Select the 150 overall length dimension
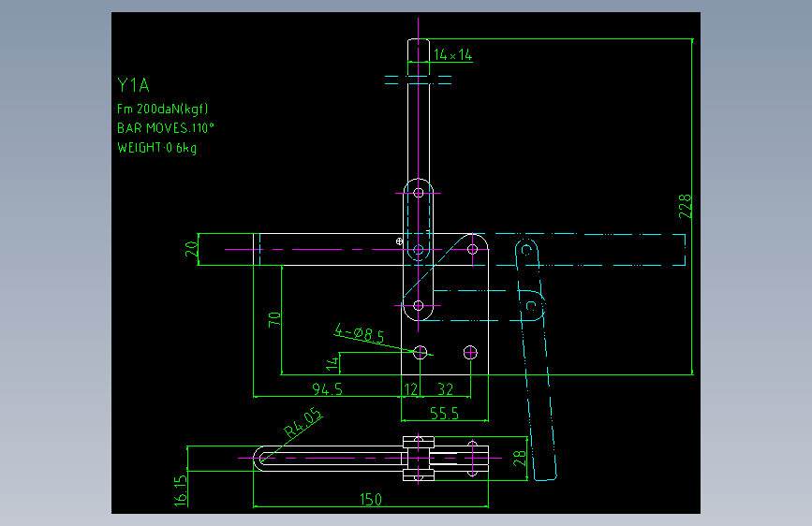 point(371,500)
